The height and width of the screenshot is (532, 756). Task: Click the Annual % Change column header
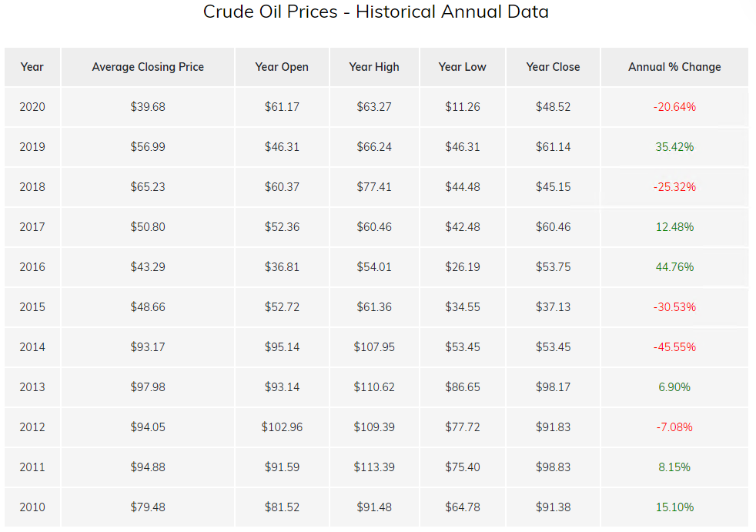(x=674, y=67)
